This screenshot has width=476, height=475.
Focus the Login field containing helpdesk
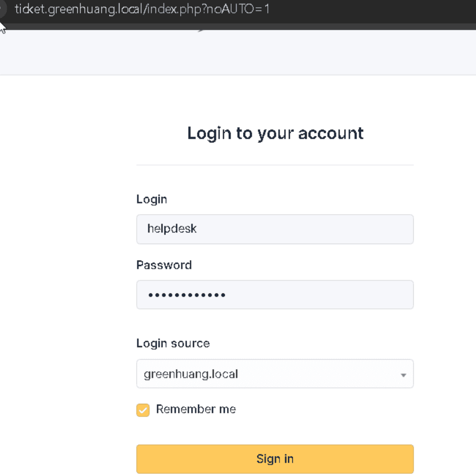[275, 229]
